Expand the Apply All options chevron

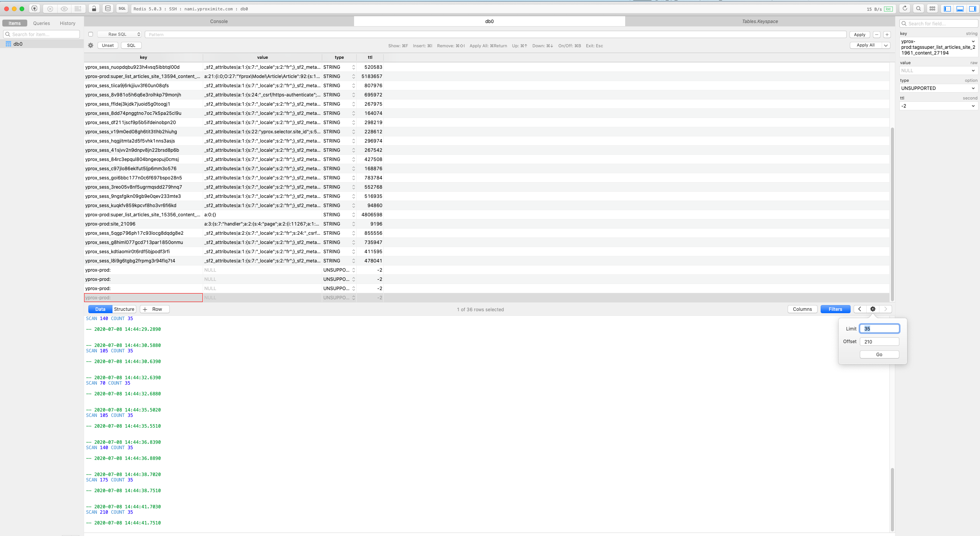click(x=886, y=45)
